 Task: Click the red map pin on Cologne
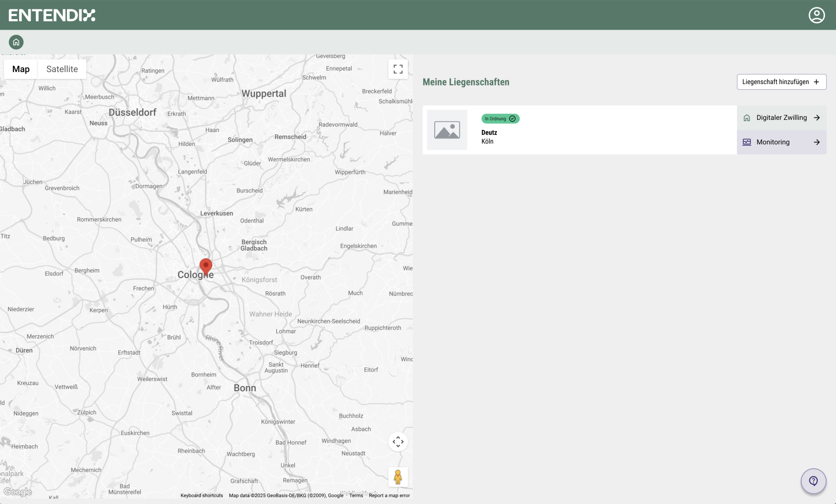pos(206,266)
